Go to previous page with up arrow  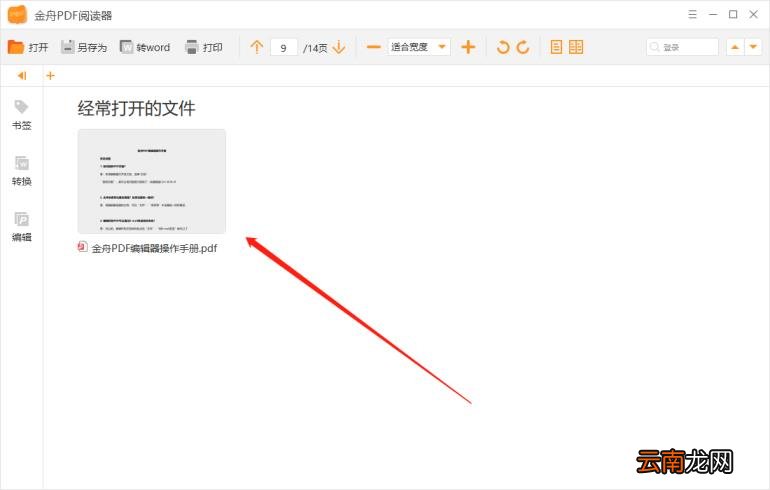257,47
